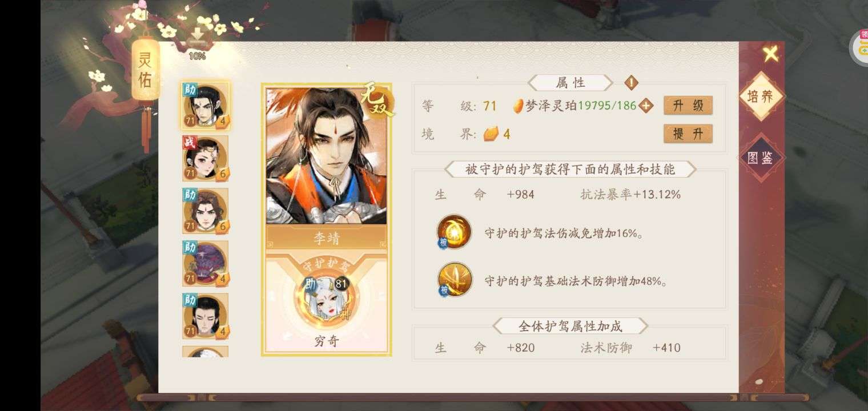This screenshot has height=411, width=868.
Task: Select the purple demon character avatar
Action: [206, 263]
